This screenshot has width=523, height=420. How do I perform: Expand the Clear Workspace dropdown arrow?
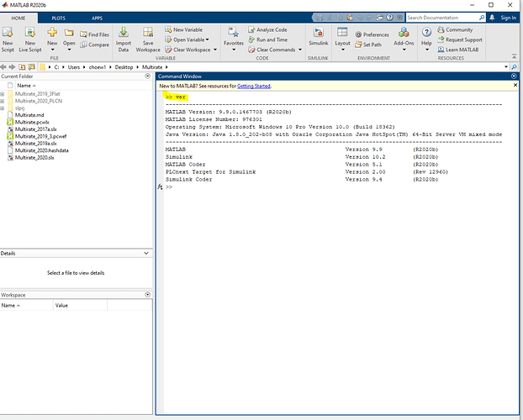click(x=215, y=50)
